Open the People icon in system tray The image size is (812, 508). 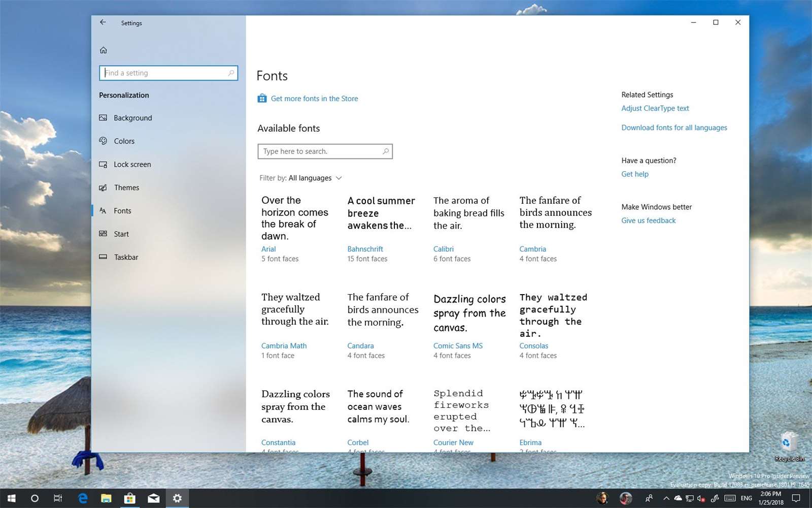(x=649, y=498)
